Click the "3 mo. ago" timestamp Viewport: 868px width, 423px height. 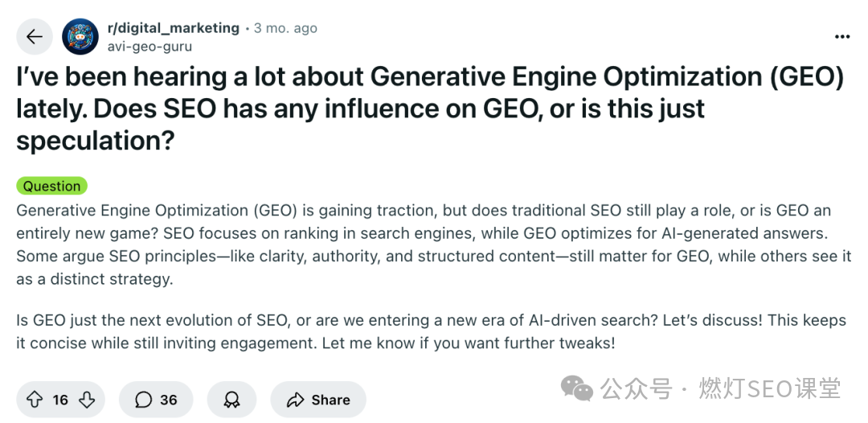(285, 28)
